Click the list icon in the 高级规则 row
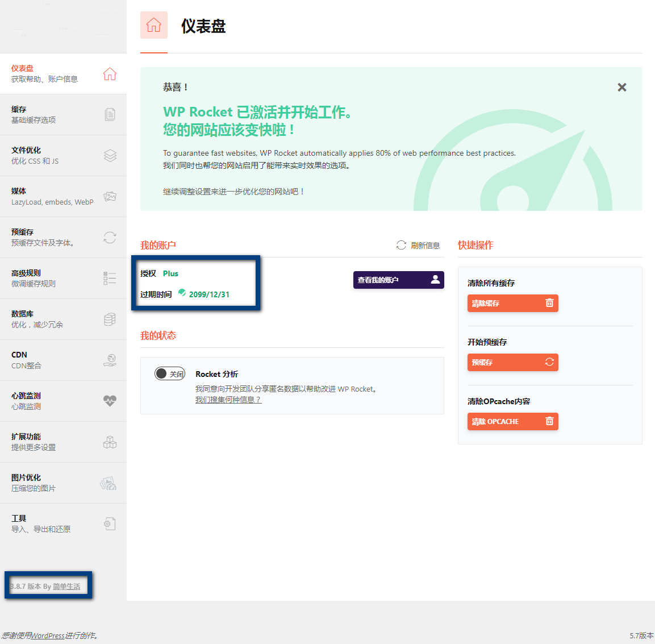 (x=110, y=279)
